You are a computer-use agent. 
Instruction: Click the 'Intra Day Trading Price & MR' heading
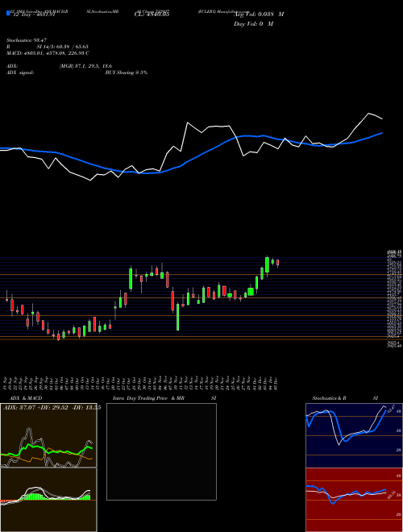click(148, 398)
